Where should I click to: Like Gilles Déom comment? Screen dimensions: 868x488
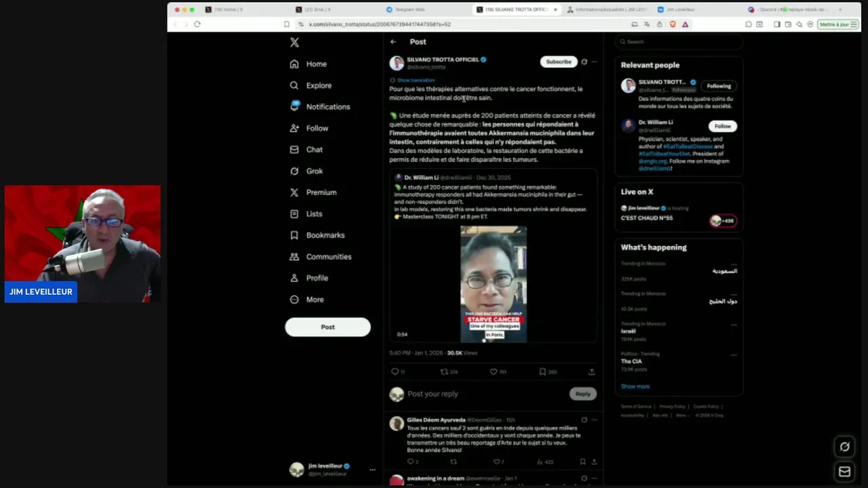(496, 462)
